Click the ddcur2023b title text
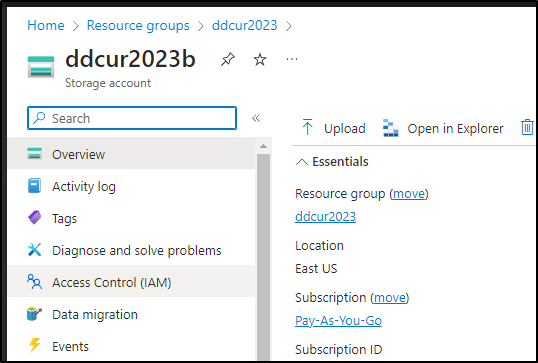Image resolution: width=538 pixels, height=363 pixels. (x=130, y=59)
